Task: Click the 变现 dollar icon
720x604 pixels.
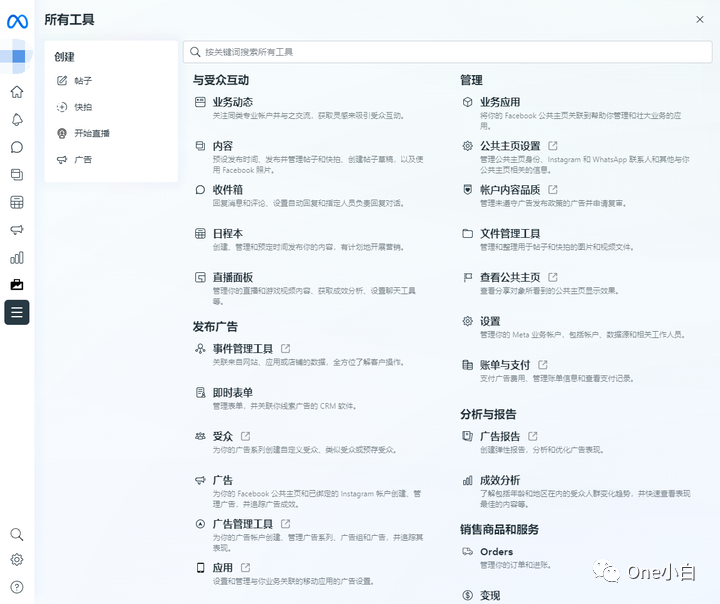Action: [x=467, y=595]
